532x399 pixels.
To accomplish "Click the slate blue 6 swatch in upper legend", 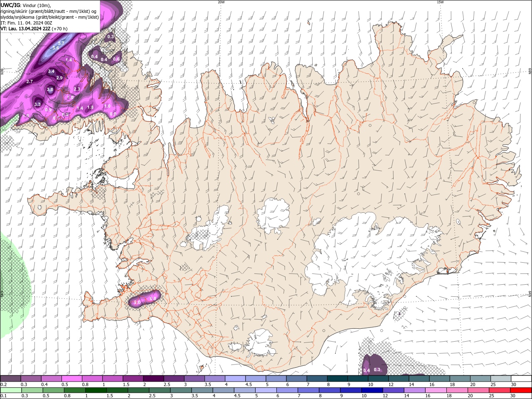I will pyautogui.click(x=297, y=378).
